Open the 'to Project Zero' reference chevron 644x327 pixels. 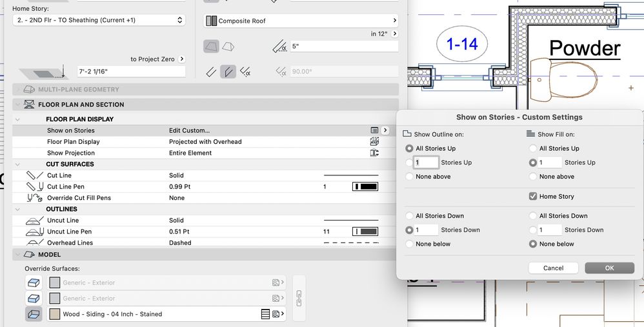(182, 59)
